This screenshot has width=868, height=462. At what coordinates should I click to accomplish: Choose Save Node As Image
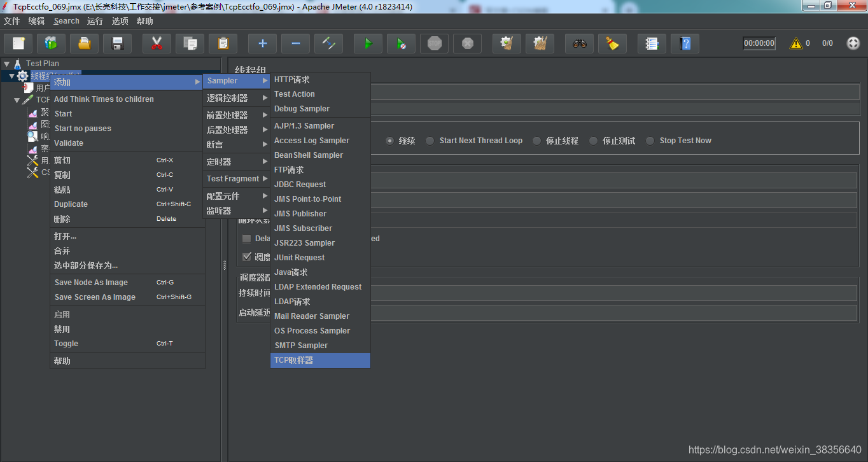tap(127, 283)
